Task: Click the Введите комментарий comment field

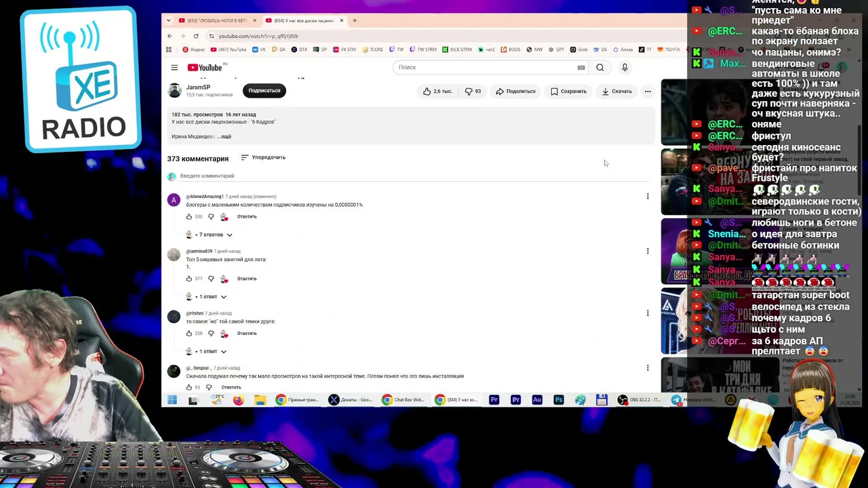Action: click(414, 176)
